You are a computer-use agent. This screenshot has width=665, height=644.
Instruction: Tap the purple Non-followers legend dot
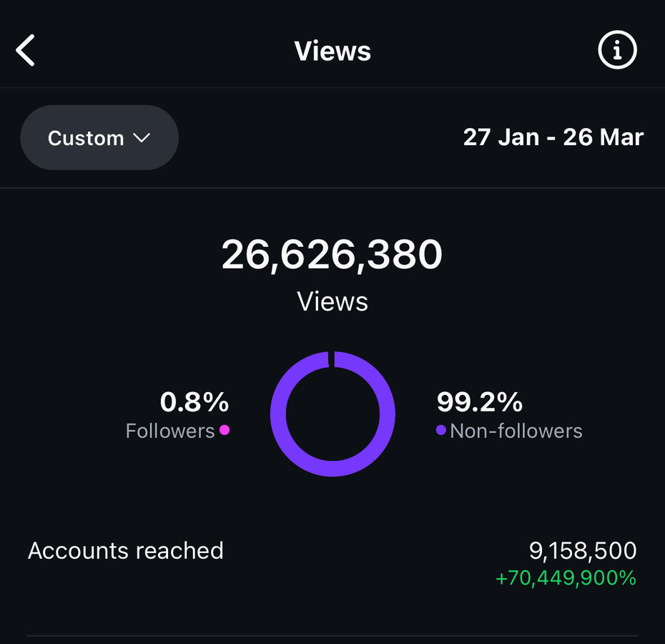click(x=441, y=430)
